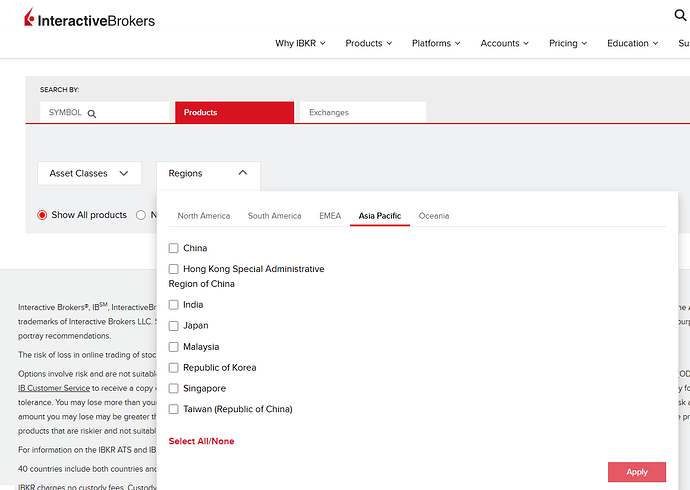This screenshot has height=490, width=690.
Task: Collapse the Regions dropdown
Action: 208,173
